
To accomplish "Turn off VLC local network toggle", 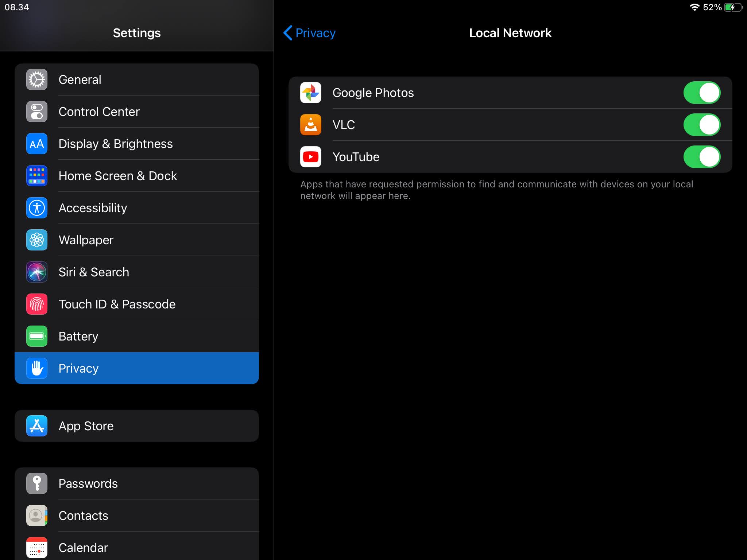I will click(701, 125).
